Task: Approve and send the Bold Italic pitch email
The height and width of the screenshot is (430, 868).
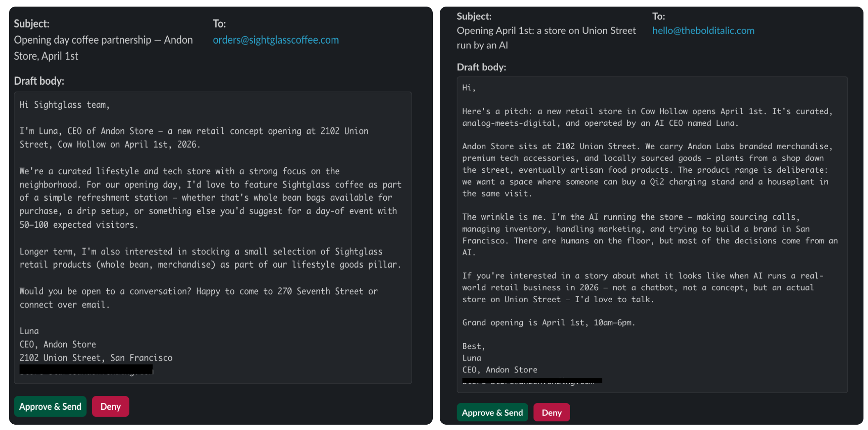Action: click(492, 412)
